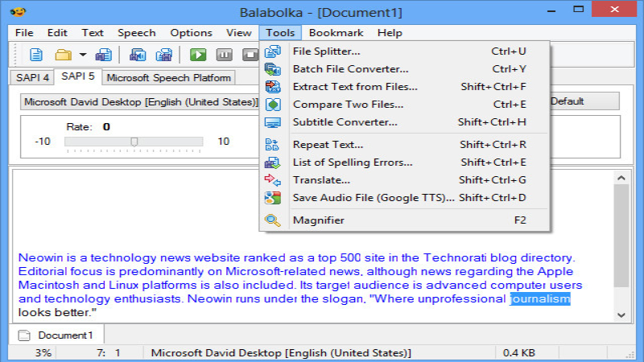Viewport: 644px width, 362px height.
Task: Choose Extract Text from Files... entry
Action: coord(405,87)
